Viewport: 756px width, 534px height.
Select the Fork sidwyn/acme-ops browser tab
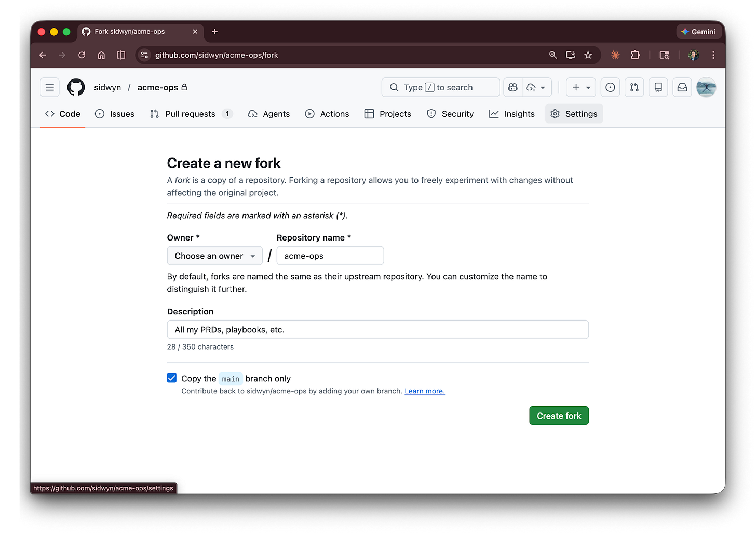point(140,32)
